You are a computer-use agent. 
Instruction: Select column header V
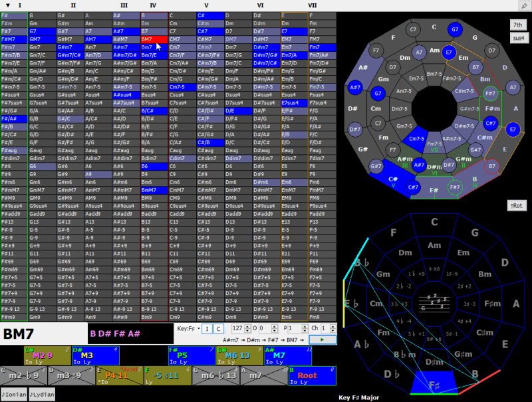[x=206, y=5]
